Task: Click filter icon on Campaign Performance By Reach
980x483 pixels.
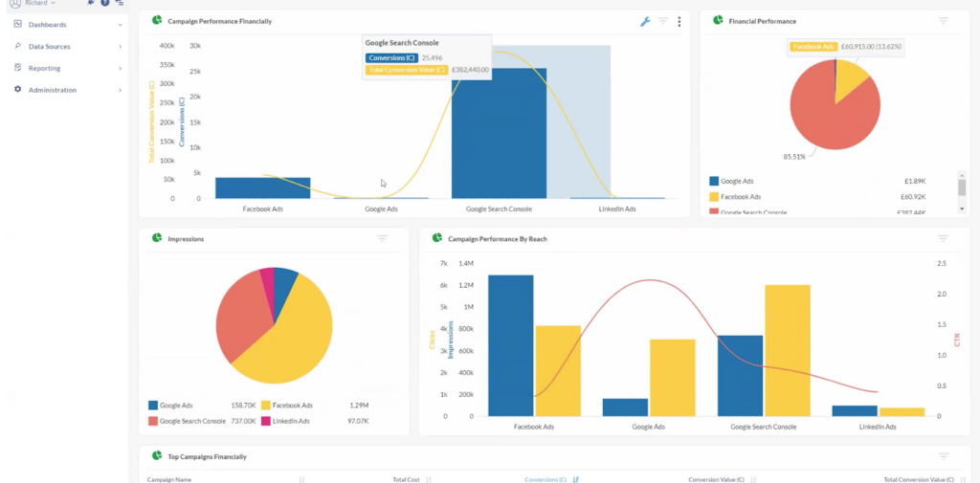Action: tap(943, 239)
